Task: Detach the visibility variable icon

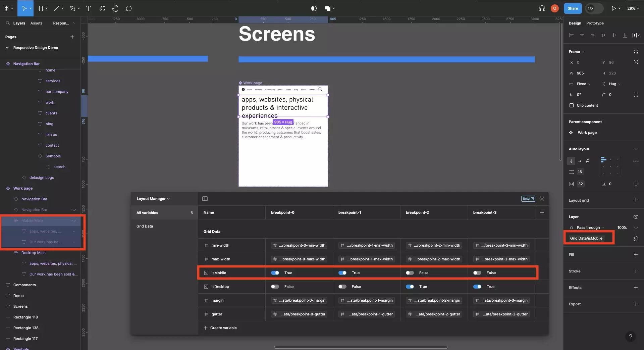Action: click(636, 238)
